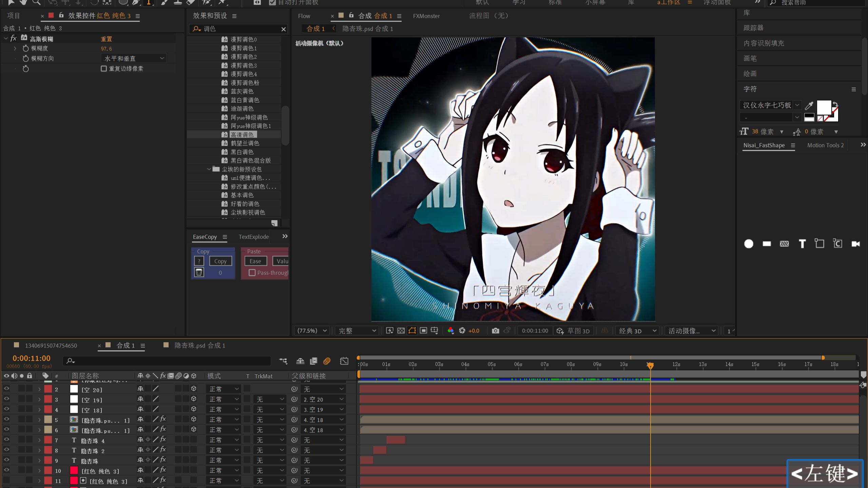Take a snapshot with the camera icon
This screenshot has width=868, height=488.
click(x=496, y=331)
